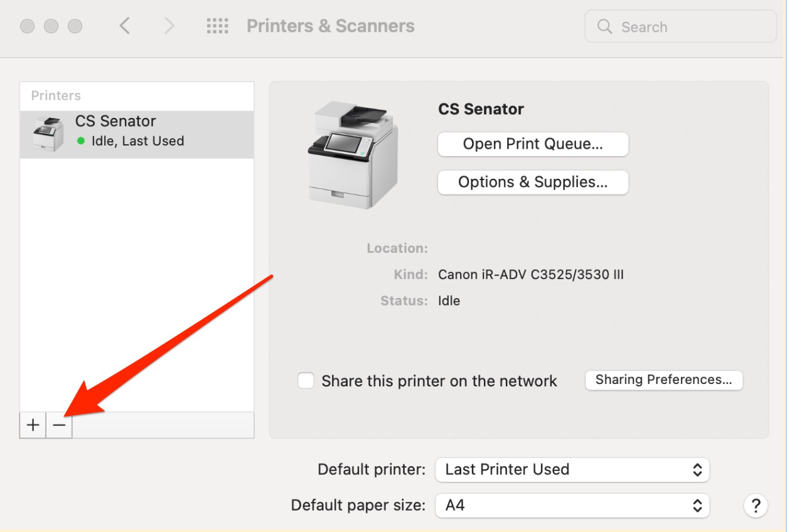Click Open Print Queue button
Viewport: 787px width, 532px height.
point(533,144)
